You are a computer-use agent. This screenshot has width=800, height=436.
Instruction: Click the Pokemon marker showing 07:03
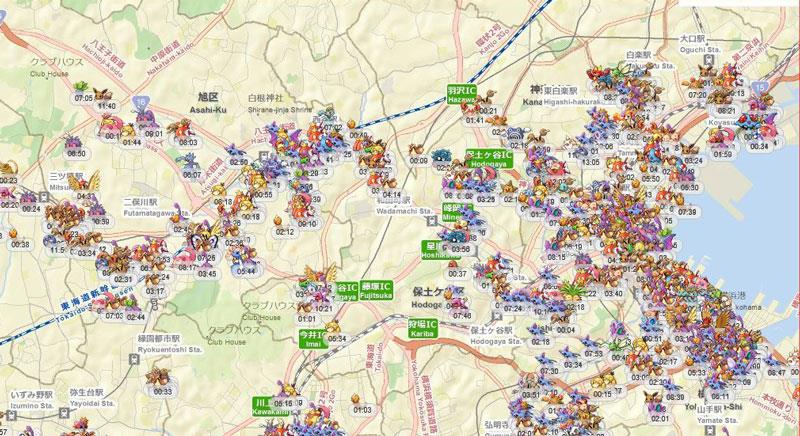tap(113, 310)
